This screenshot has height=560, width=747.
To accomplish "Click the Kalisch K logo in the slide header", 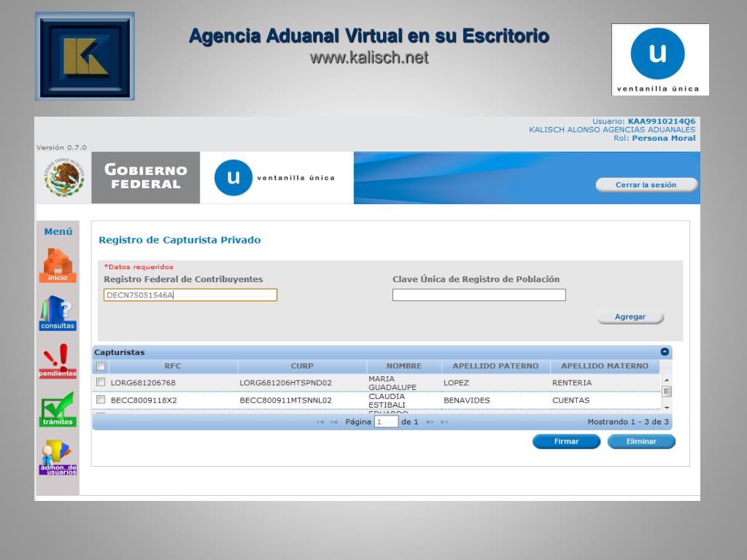I will coord(85,56).
